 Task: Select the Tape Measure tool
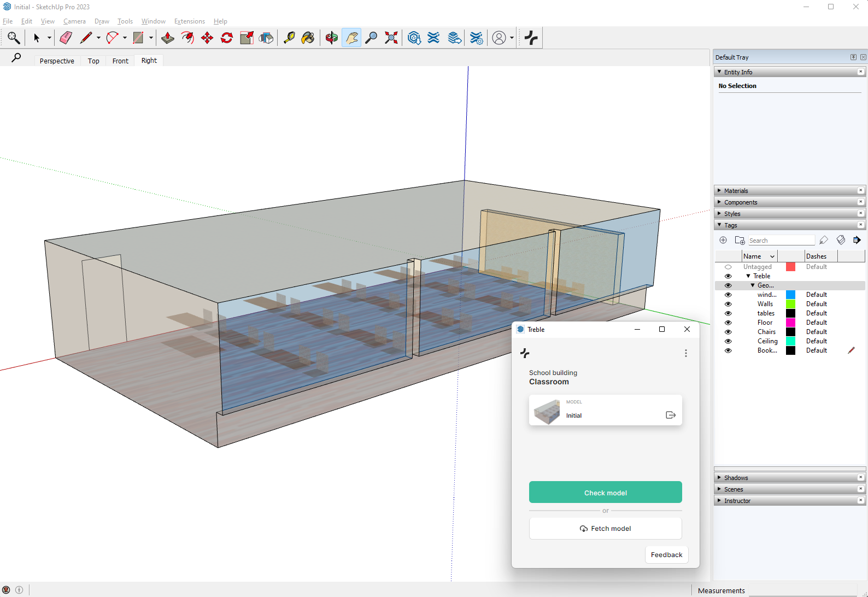(289, 38)
